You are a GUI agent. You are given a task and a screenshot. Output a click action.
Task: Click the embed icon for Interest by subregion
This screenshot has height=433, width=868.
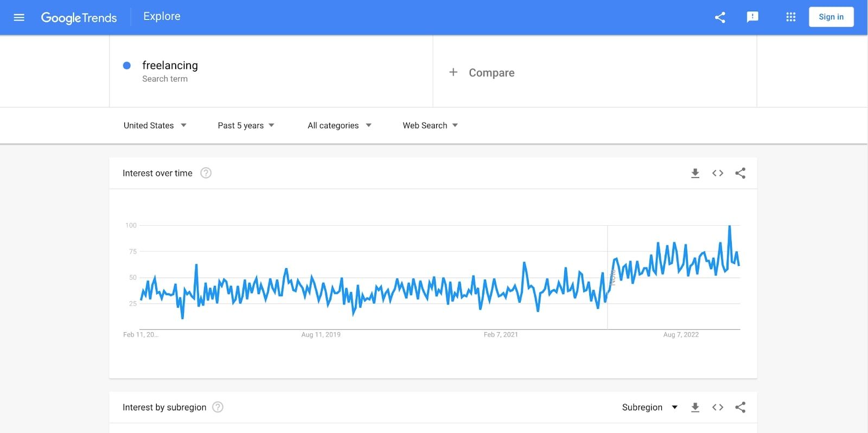717,407
